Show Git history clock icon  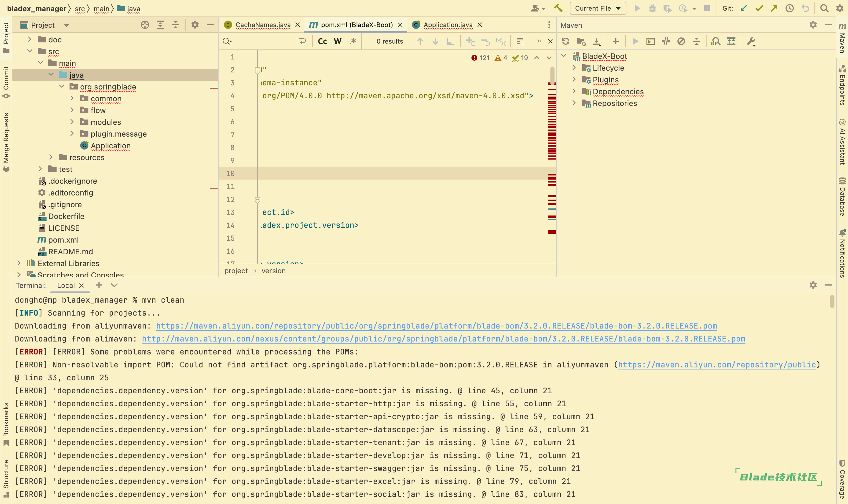[790, 8]
